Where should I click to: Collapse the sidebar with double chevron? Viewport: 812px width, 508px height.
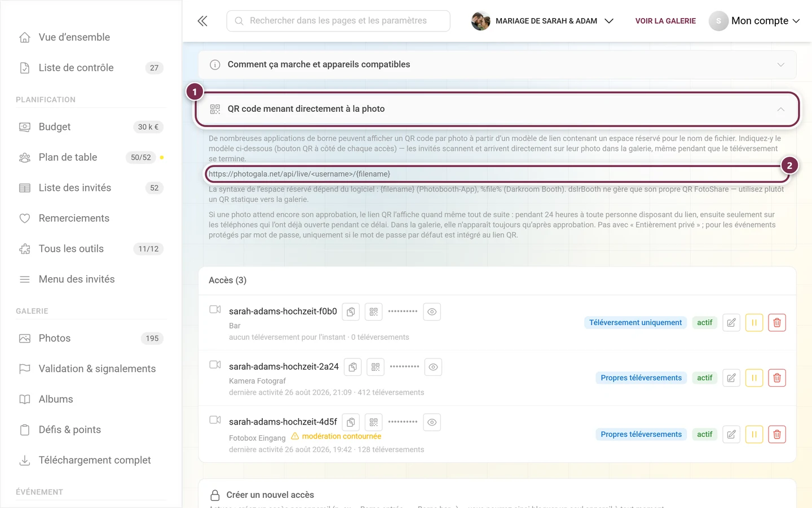click(x=202, y=21)
